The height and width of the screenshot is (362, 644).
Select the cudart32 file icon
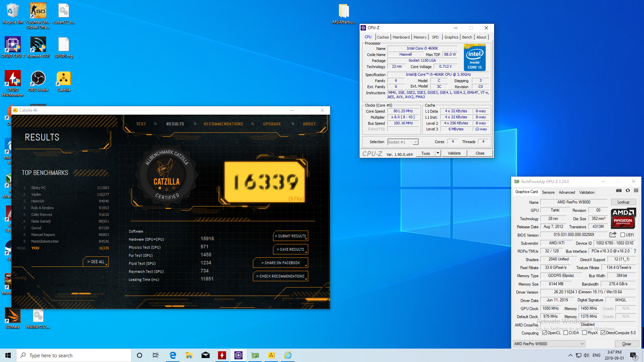63,13
